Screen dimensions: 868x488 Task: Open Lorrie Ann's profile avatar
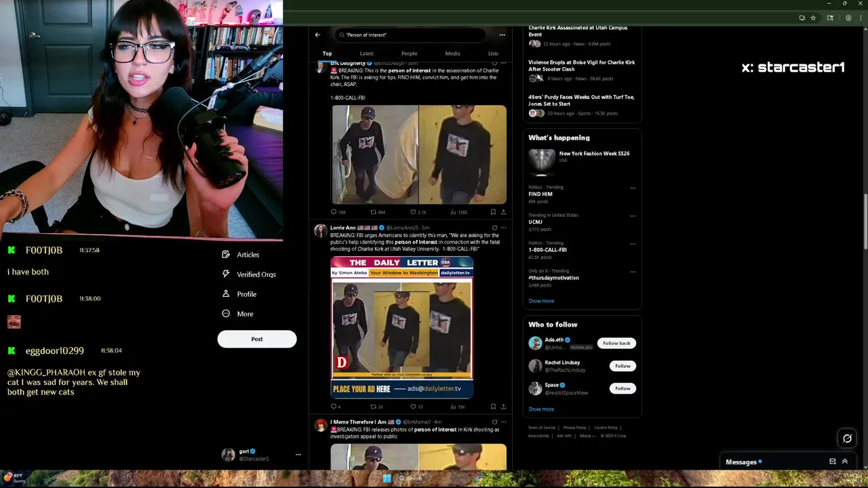click(x=320, y=231)
